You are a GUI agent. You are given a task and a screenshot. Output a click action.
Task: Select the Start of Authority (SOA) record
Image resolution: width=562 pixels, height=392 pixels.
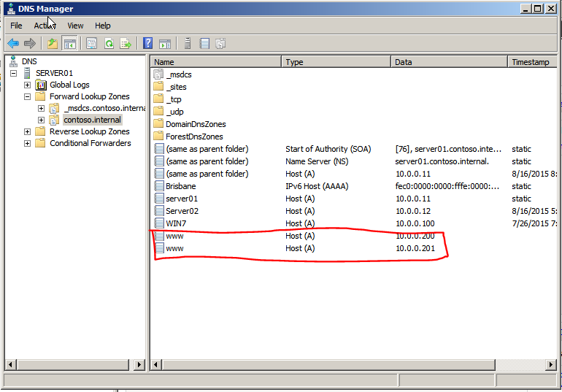point(353,149)
